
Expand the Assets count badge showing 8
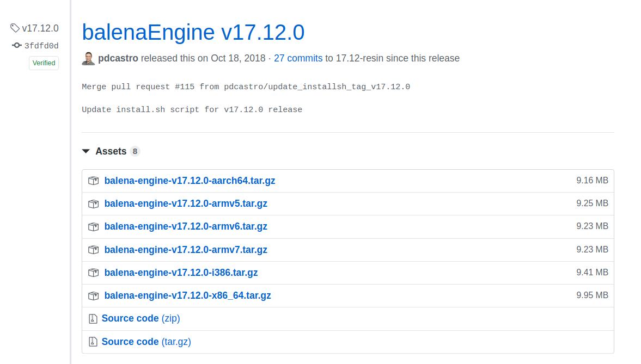135,151
